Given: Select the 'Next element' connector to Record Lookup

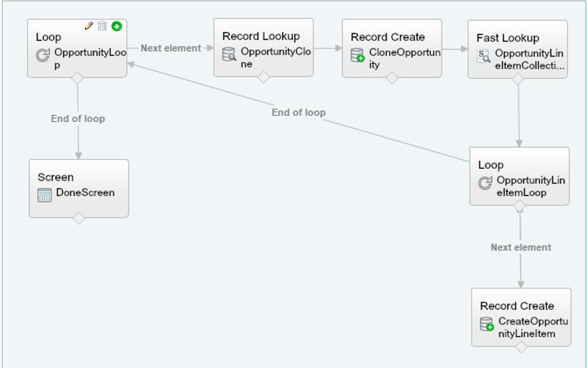Looking at the screenshot, I should pos(170,48).
